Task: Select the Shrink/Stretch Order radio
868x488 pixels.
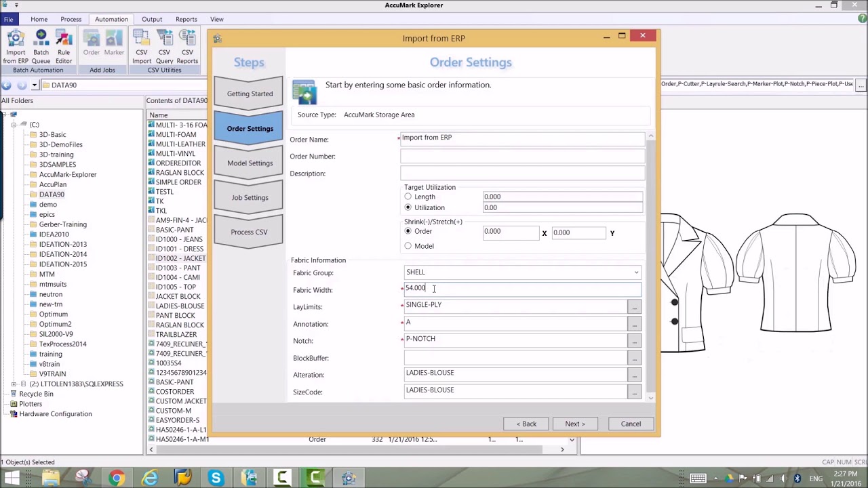Action: point(408,231)
